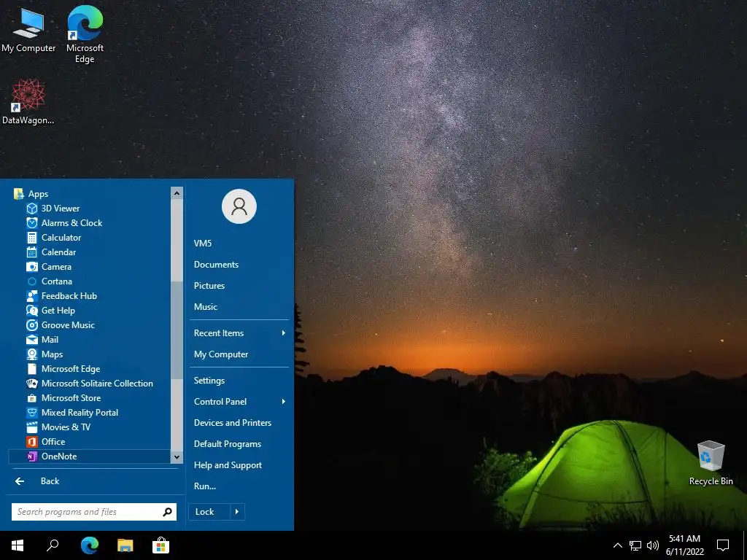Open Mixed Reality Portal
This screenshot has width=747, height=560.
pyautogui.click(x=90, y=413)
